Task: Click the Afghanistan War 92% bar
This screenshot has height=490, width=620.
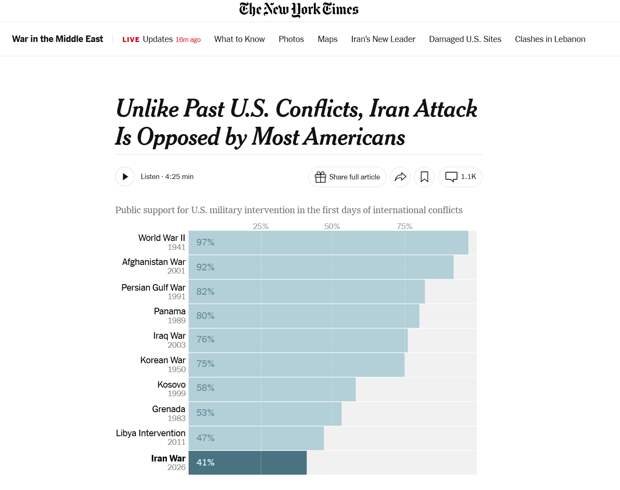Action: (x=321, y=267)
